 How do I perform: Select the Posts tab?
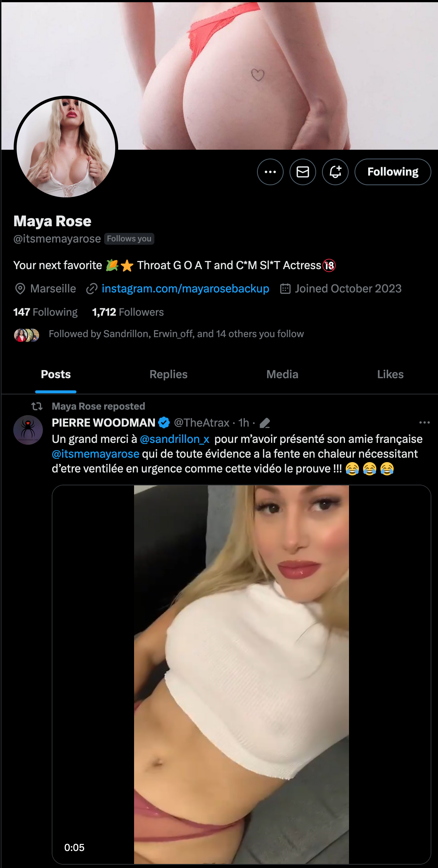[x=56, y=374]
